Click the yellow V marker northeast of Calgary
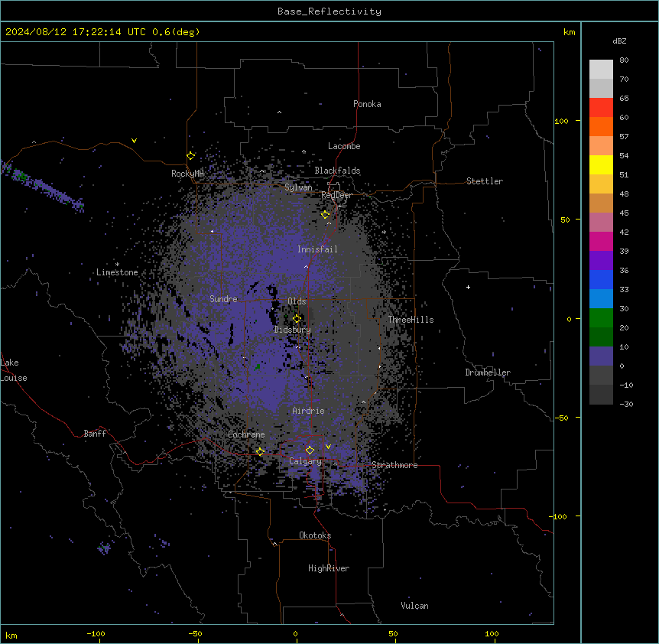This screenshot has width=659, height=644. click(x=328, y=447)
